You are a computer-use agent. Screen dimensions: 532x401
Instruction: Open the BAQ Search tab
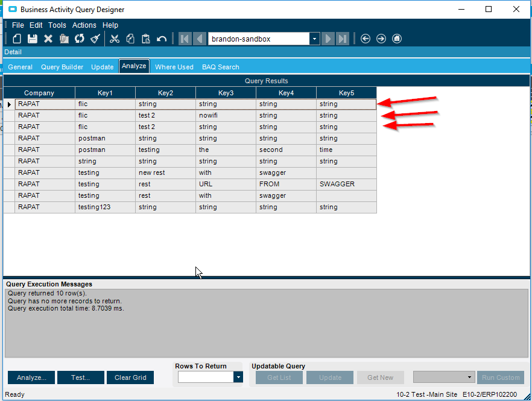point(220,67)
